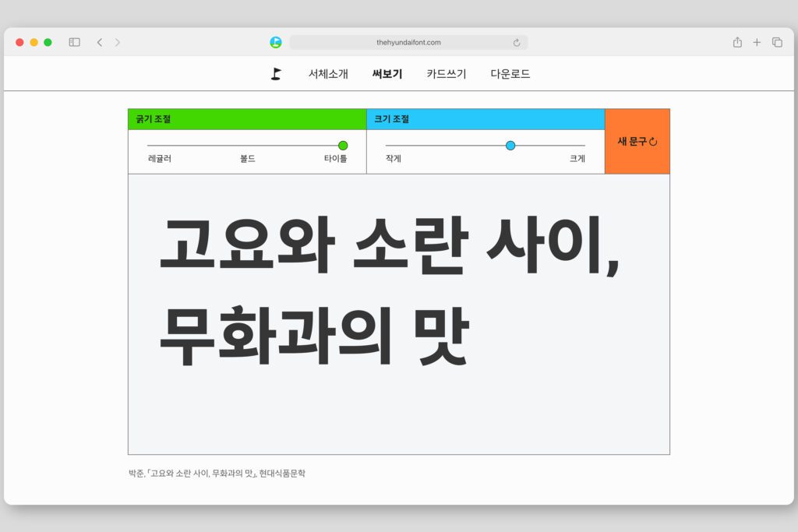Click the site favicon beside the address bar
798x532 pixels.
point(276,42)
